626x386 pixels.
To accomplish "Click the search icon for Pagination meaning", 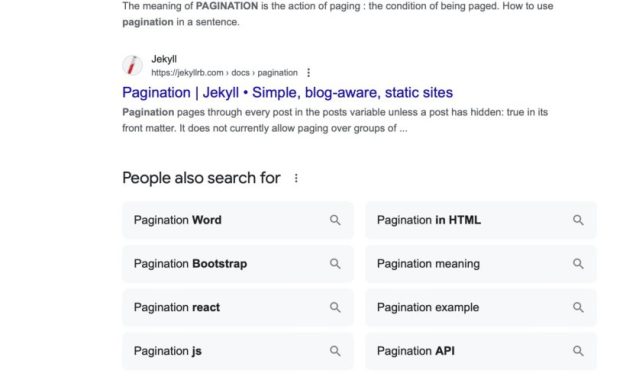I will click(x=578, y=263).
